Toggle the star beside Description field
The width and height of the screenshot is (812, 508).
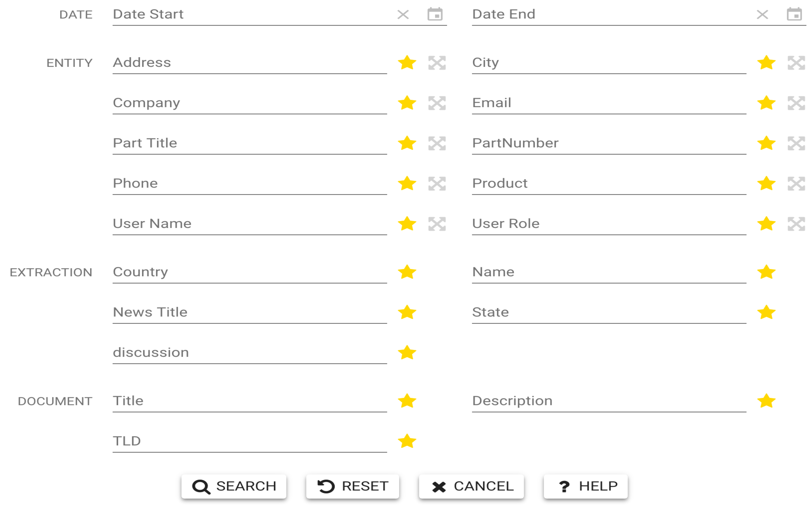pyautogui.click(x=766, y=401)
